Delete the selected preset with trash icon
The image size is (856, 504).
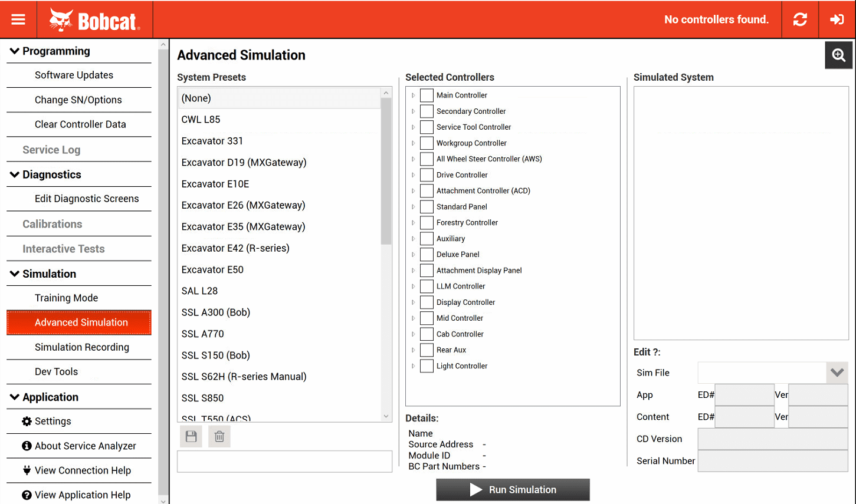point(219,436)
